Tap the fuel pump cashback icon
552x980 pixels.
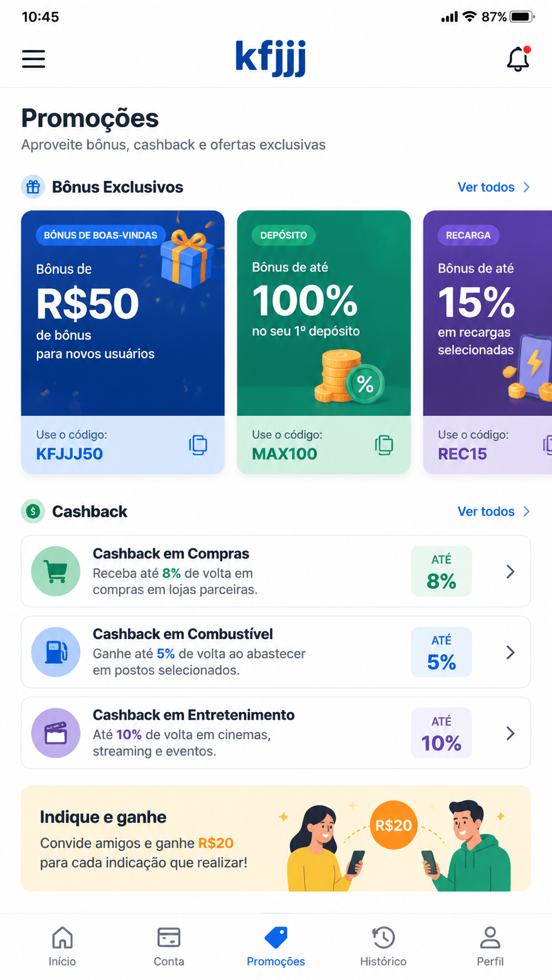coord(56,652)
